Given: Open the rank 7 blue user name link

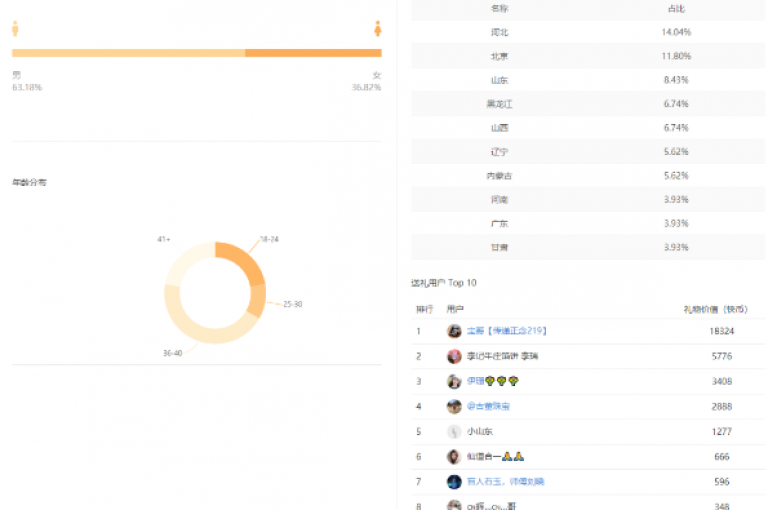Looking at the screenshot, I should (505, 482).
